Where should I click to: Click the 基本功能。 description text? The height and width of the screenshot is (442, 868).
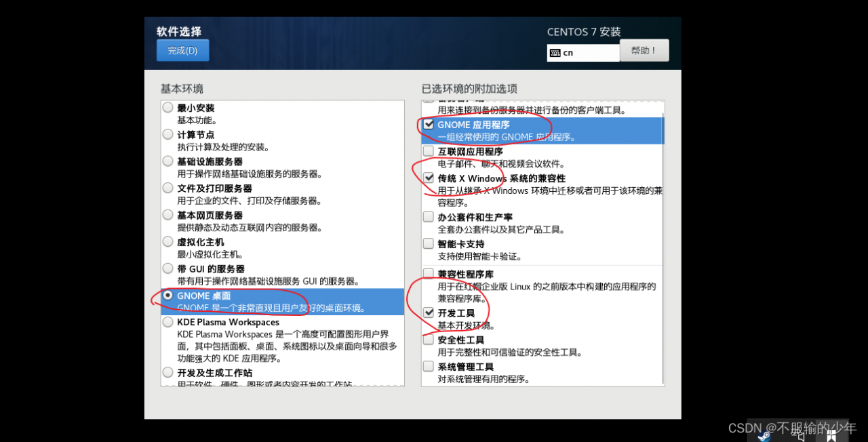click(197, 120)
